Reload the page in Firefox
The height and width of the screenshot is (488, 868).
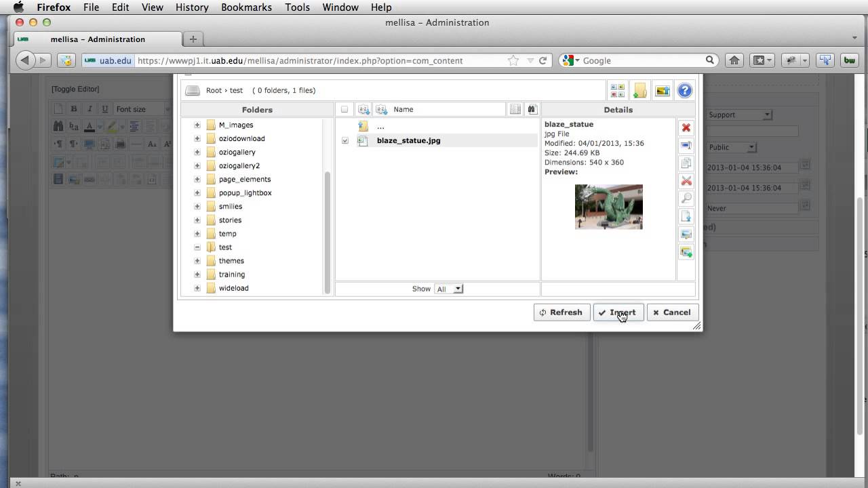[x=542, y=60]
